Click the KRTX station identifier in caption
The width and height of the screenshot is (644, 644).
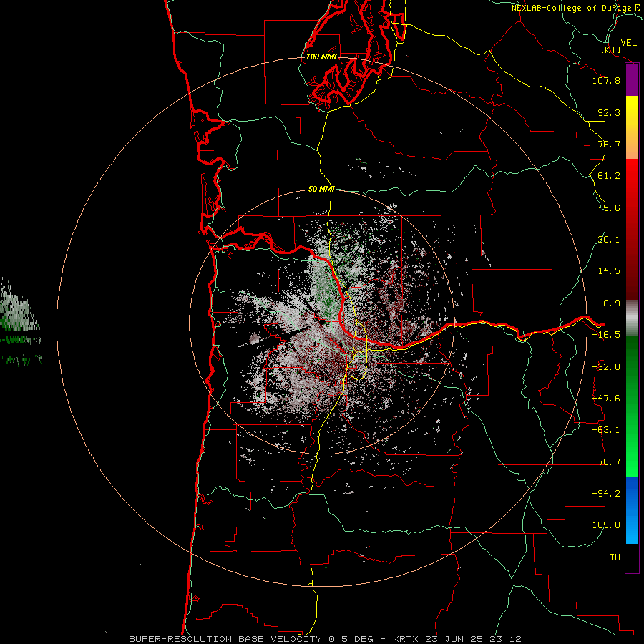(x=406, y=639)
